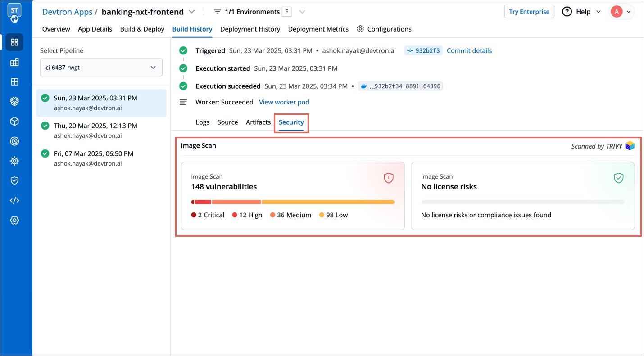Open the View worker pod link
The image size is (644, 356).
click(284, 102)
